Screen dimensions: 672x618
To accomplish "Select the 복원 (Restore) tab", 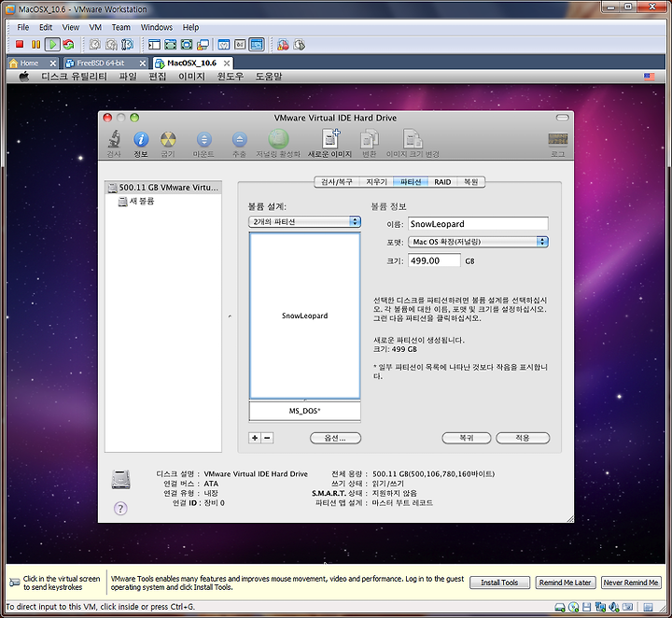I will tap(471, 182).
